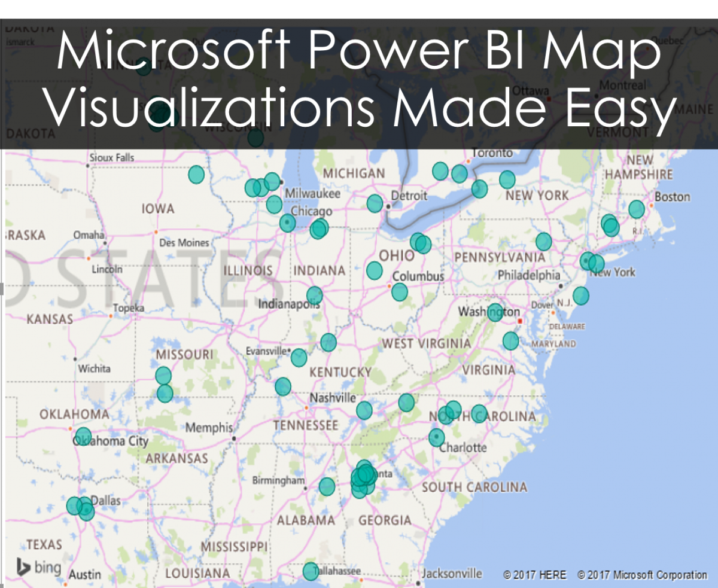The height and width of the screenshot is (588, 718).
Task: Click the Omaha city label
Action: 89,234
